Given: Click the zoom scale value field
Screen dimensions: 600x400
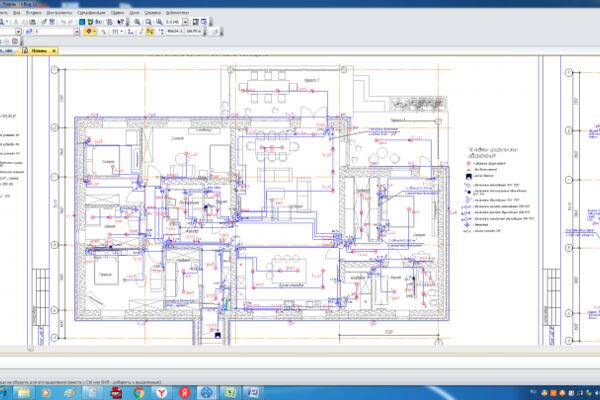Looking at the screenshot, I should [173, 22].
